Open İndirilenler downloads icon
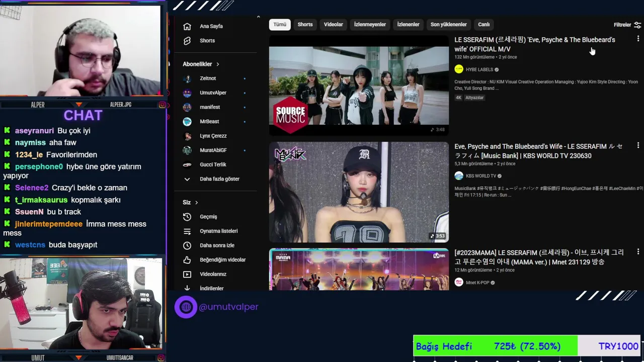644x362 pixels. tap(187, 288)
